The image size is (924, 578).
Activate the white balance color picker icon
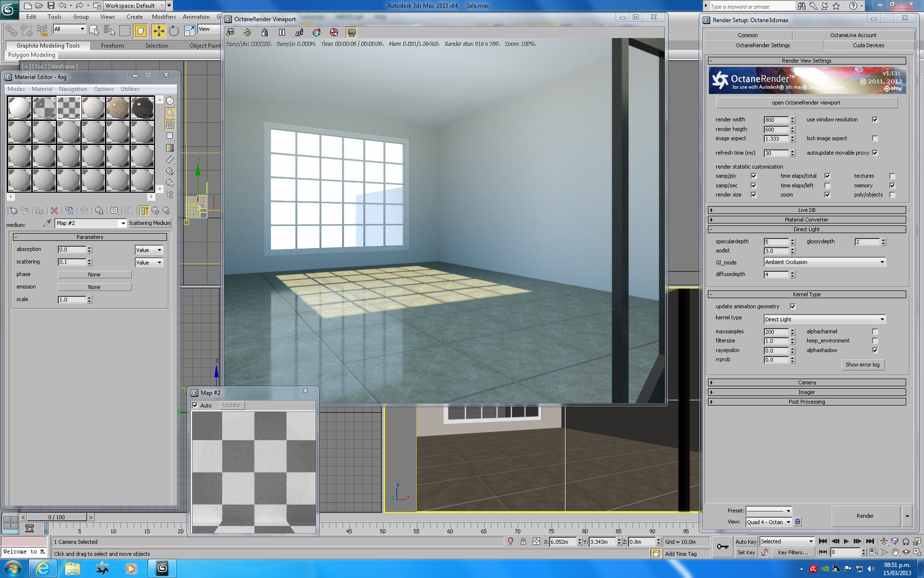[317, 32]
